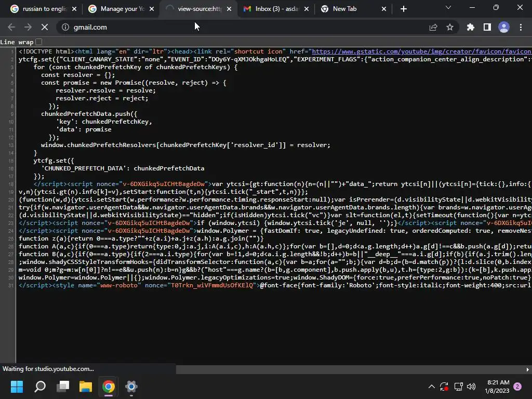Open the Extensions puzzle icon
The width and height of the screenshot is (532, 399).
click(x=471, y=27)
